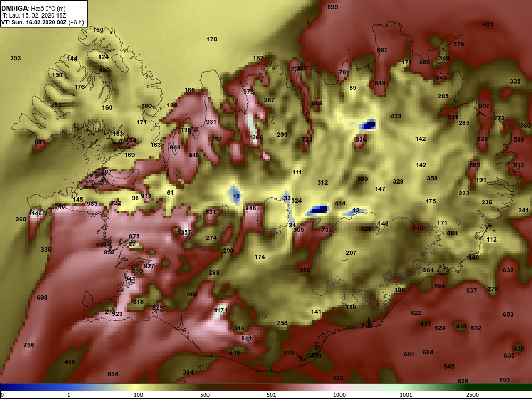Click the map value '836'

coord(361,139)
